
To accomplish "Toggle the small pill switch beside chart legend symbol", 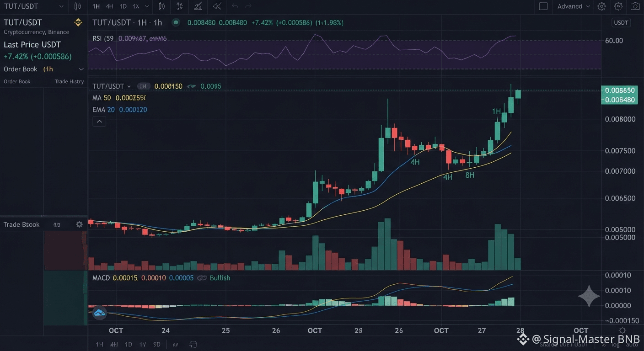I will point(144,86).
